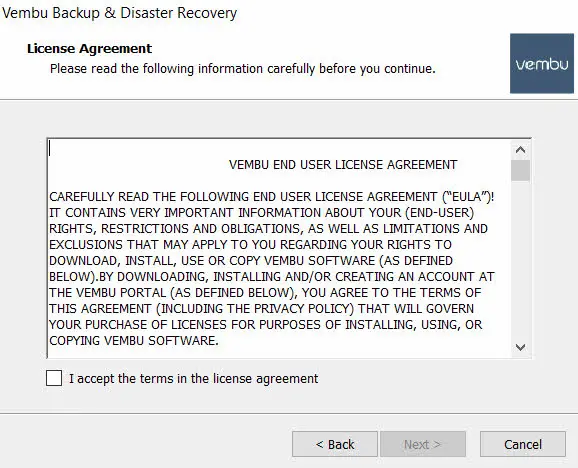Click the license scrollbar down arrow
Image resolution: width=578 pixels, height=468 pixels.
520,347
